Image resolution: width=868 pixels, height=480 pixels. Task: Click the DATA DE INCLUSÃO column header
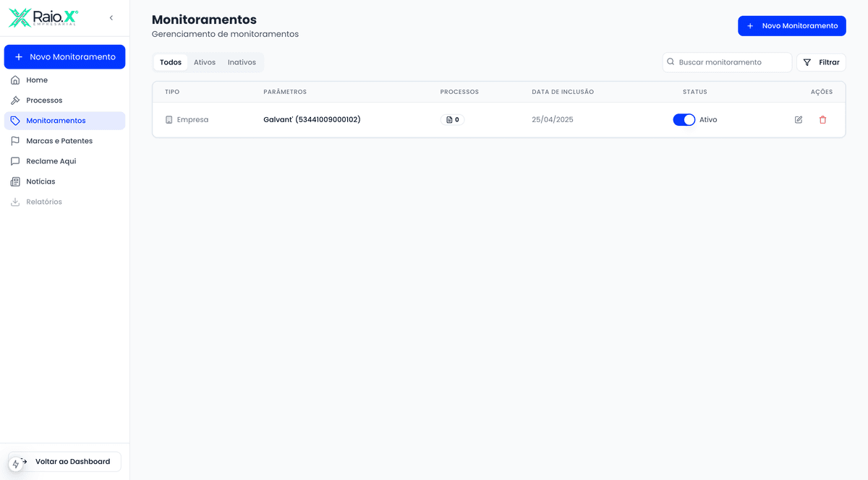563,92
